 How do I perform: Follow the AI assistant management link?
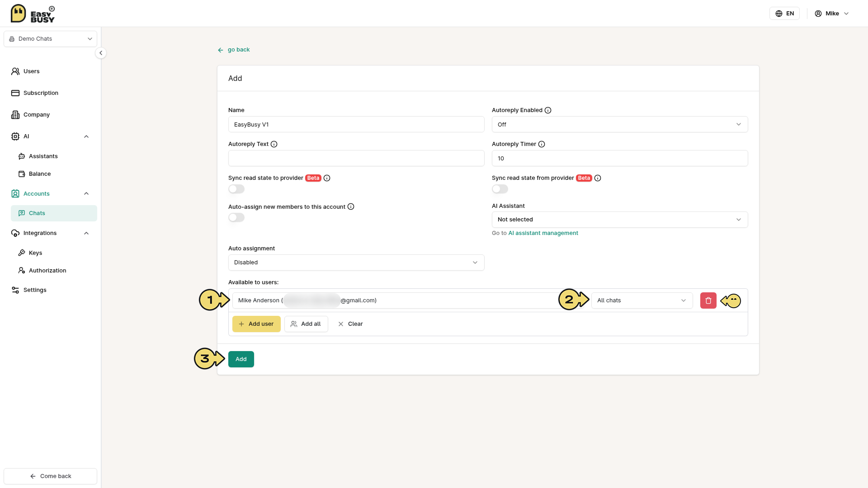tap(543, 233)
